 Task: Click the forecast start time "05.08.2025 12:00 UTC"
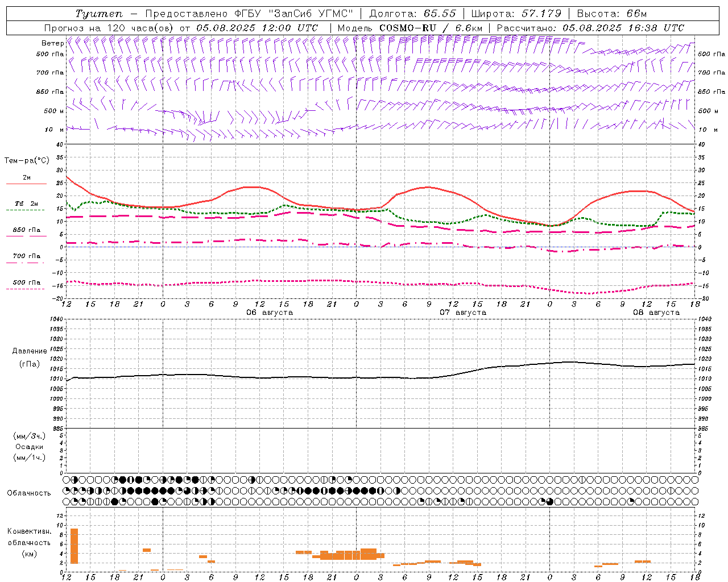(257, 28)
